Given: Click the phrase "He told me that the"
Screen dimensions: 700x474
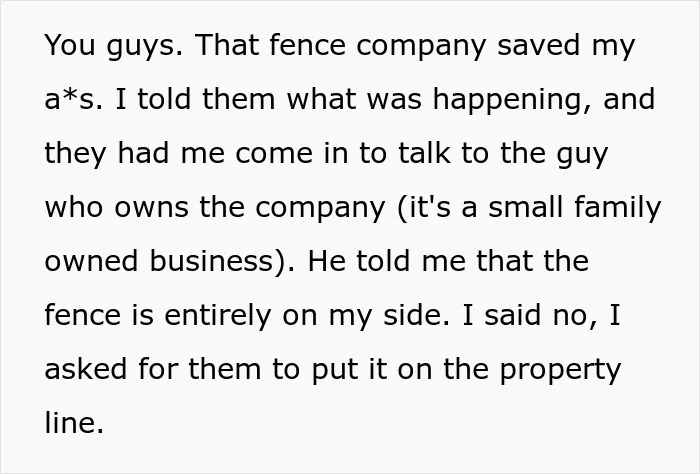Looking at the screenshot, I should tap(448, 261).
